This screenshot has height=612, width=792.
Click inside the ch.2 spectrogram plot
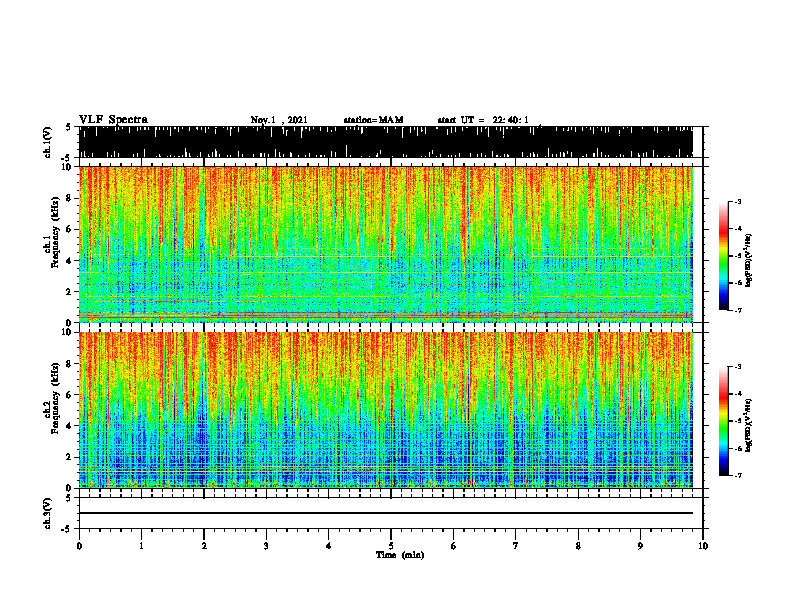coord(385,410)
